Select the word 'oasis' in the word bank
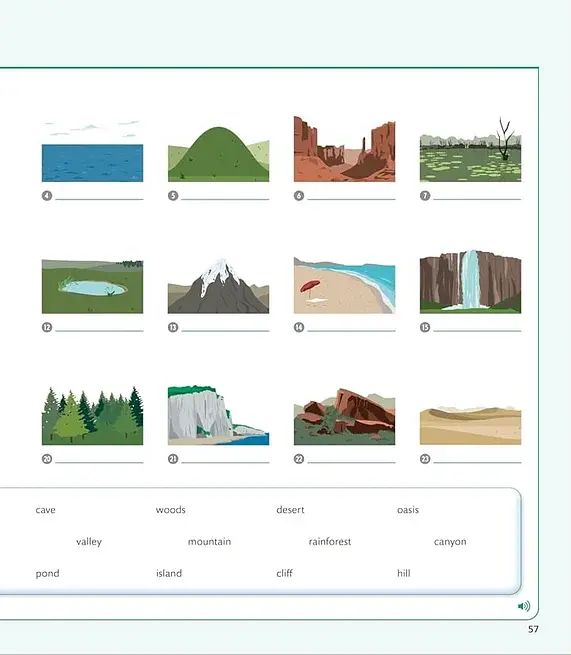This screenshot has width=571, height=655. click(x=408, y=510)
